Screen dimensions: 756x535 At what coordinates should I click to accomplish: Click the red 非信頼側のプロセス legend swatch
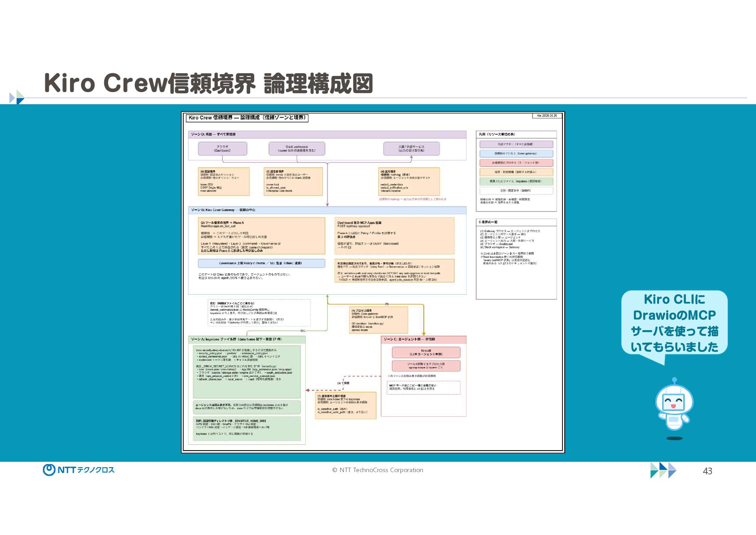coord(516,163)
